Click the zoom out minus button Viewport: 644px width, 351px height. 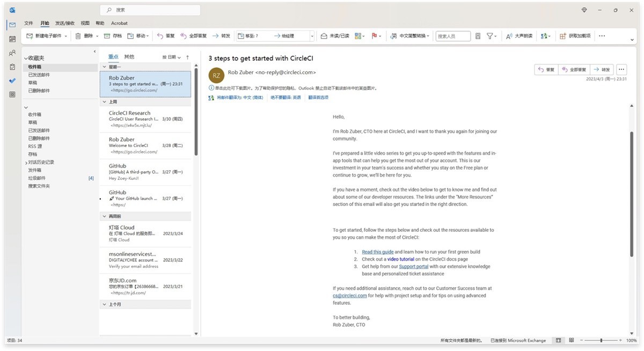tap(581, 340)
